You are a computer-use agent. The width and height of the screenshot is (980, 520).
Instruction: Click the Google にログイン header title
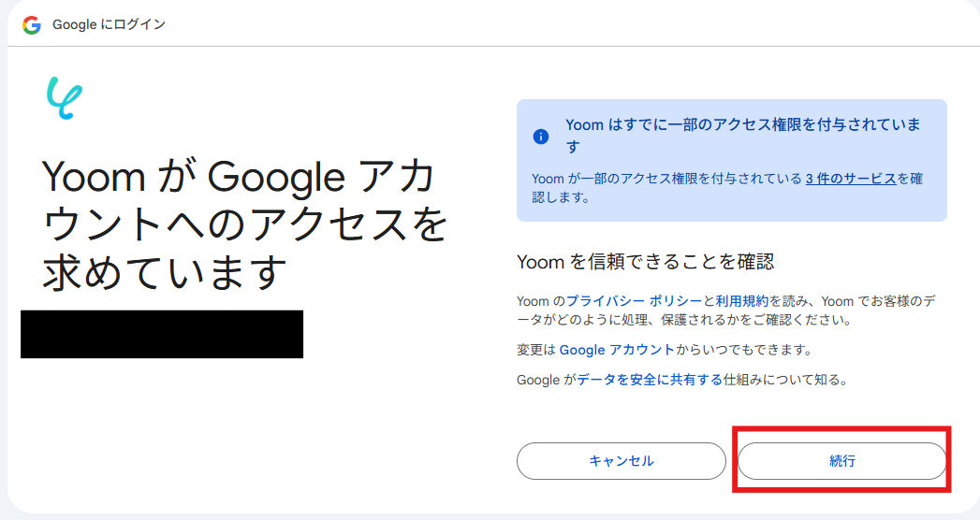pyautogui.click(x=109, y=24)
